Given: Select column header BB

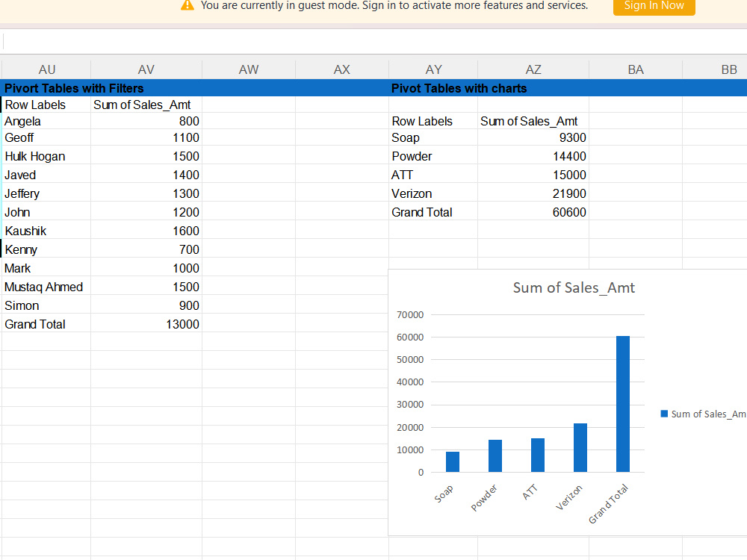Looking at the screenshot, I should tap(715, 69).
